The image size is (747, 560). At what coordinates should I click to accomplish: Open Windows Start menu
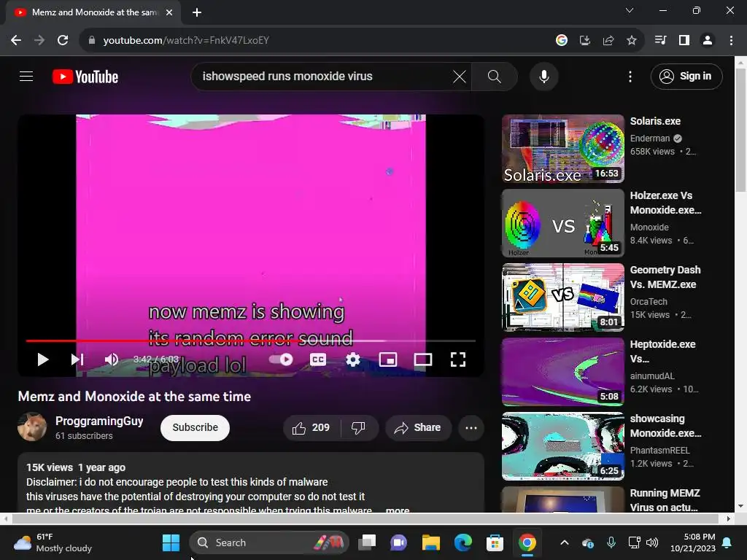click(171, 542)
